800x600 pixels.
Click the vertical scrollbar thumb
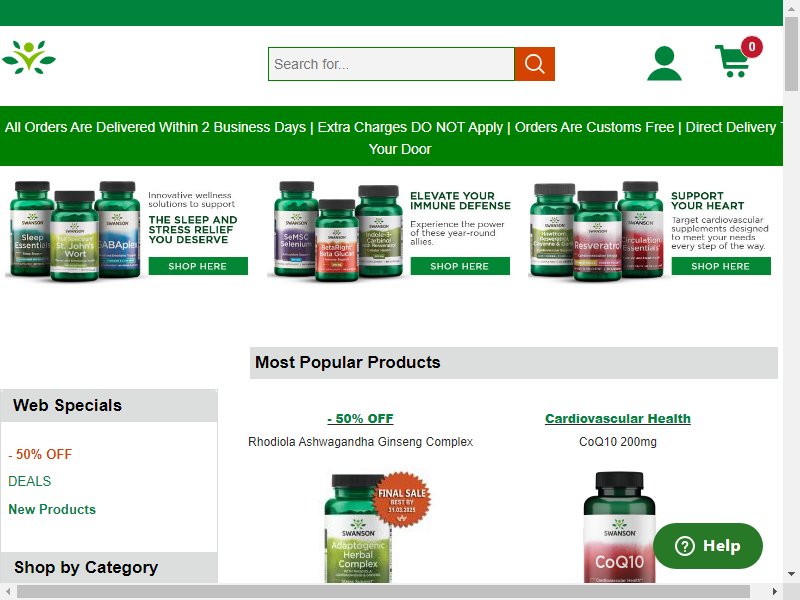[791, 54]
